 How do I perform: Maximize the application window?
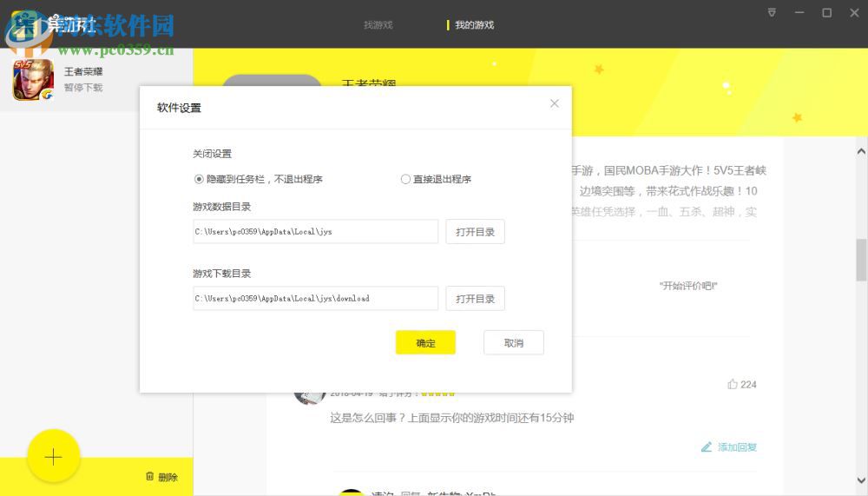(x=826, y=13)
